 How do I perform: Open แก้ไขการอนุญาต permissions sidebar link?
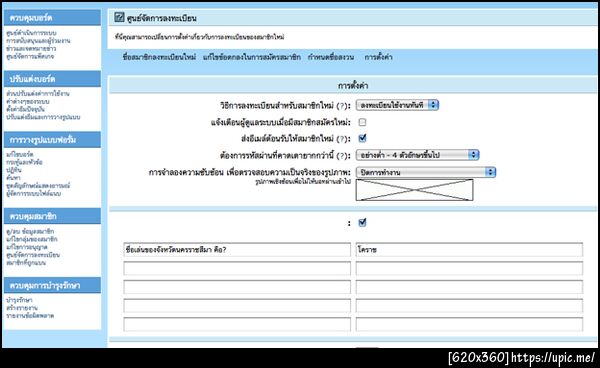click(26, 247)
